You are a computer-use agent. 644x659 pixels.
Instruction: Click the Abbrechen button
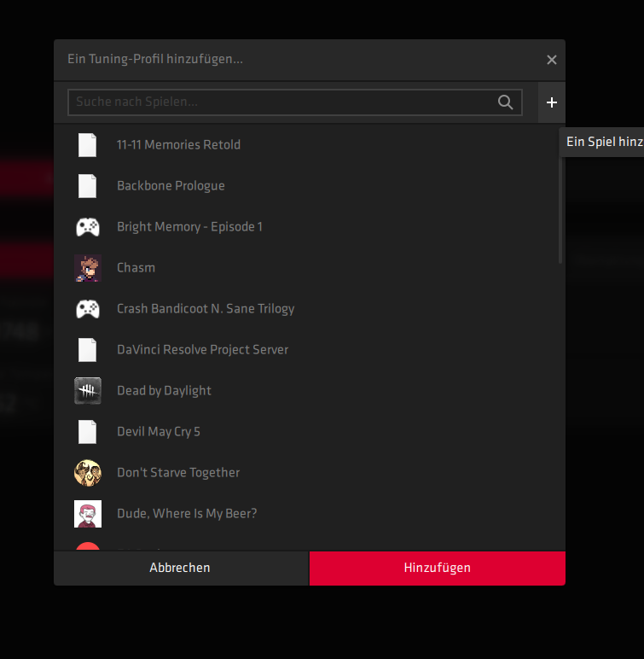[x=181, y=569]
